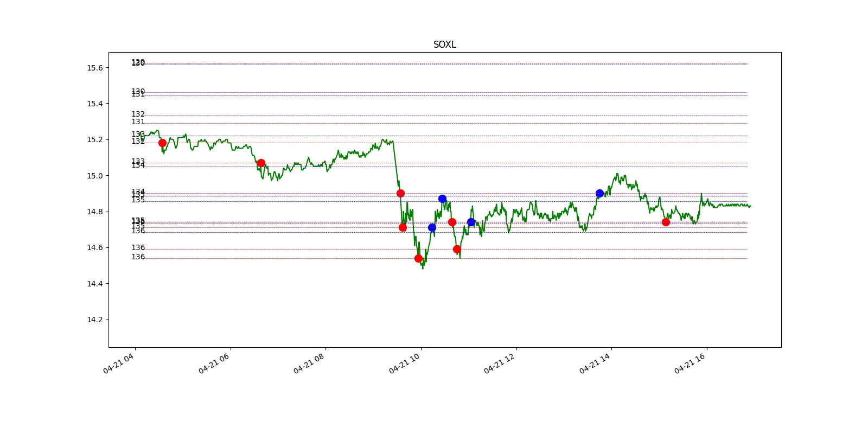Pick the red marker at the 14.54 low
Image resolution: width=868 pixels, height=434 pixels.
pyautogui.click(x=418, y=258)
